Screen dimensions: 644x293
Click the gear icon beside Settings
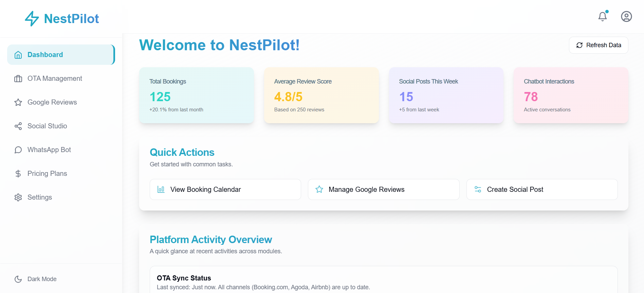[18, 197]
